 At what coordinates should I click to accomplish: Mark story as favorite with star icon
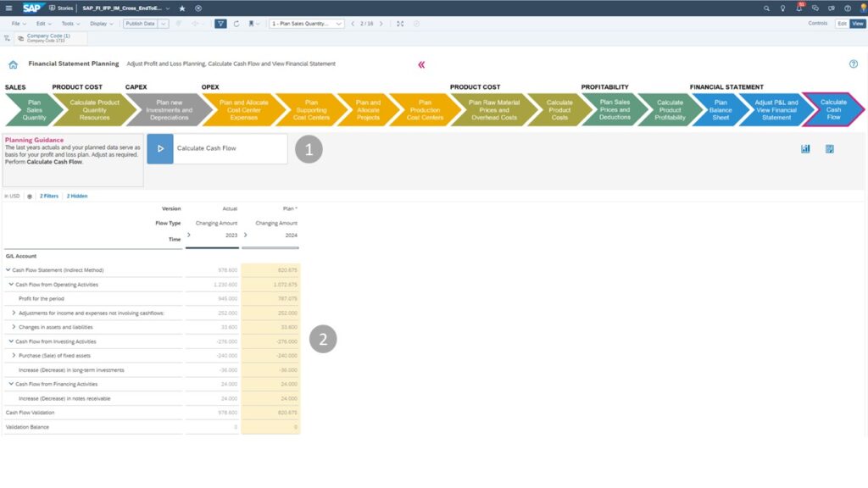tap(182, 8)
